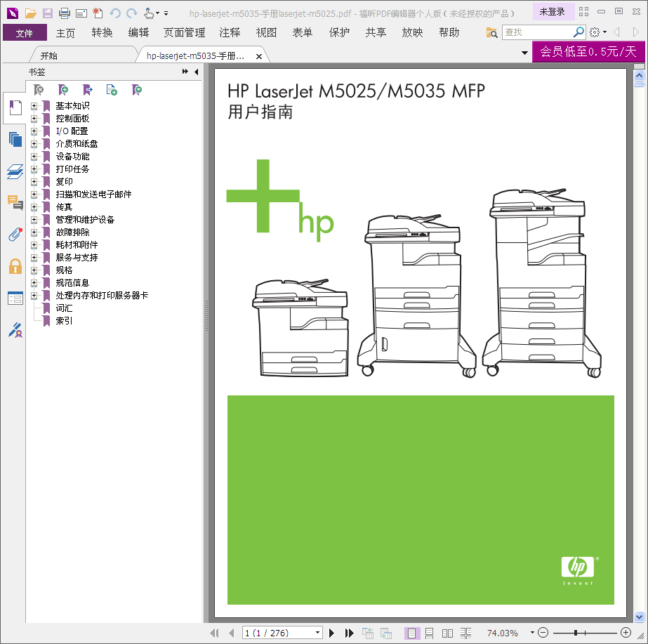This screenshot has height=644, width=648.
Task: Click the zoom slider handle
Action: point(576,633)
